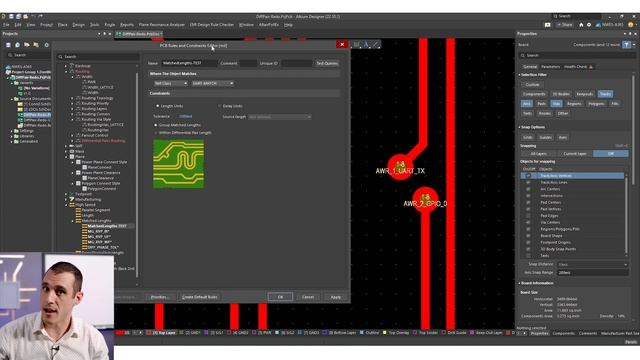Toggle the Track/Arc Vertices snapping checkbox
The width and height of the screenshot is (640, 360).
[x=529, y=176]
